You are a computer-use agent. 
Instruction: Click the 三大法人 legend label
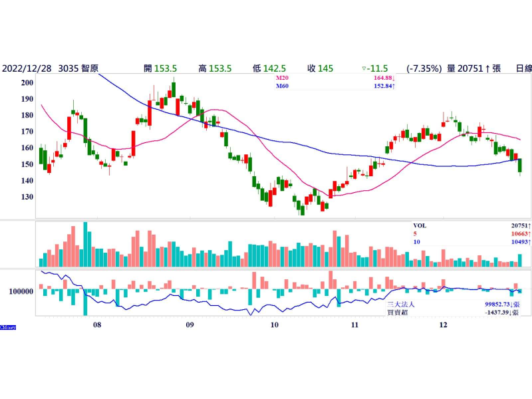point(401,305)
